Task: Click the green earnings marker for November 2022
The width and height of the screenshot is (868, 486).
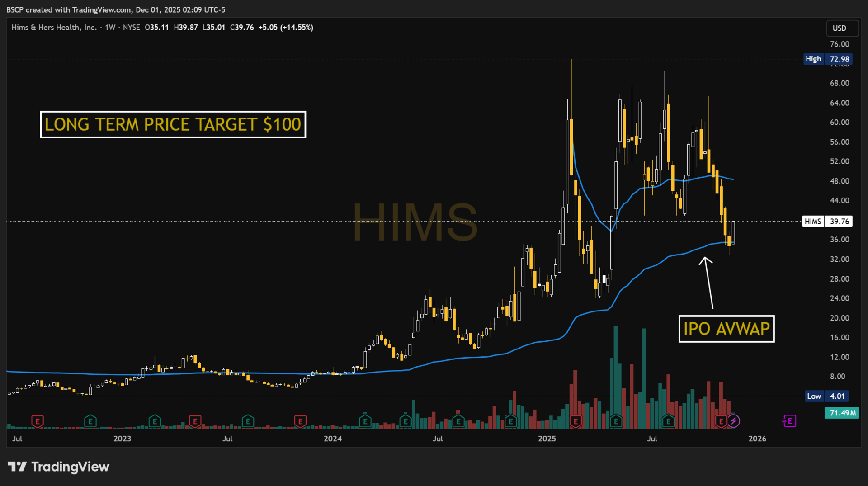Action: point(90,421)
